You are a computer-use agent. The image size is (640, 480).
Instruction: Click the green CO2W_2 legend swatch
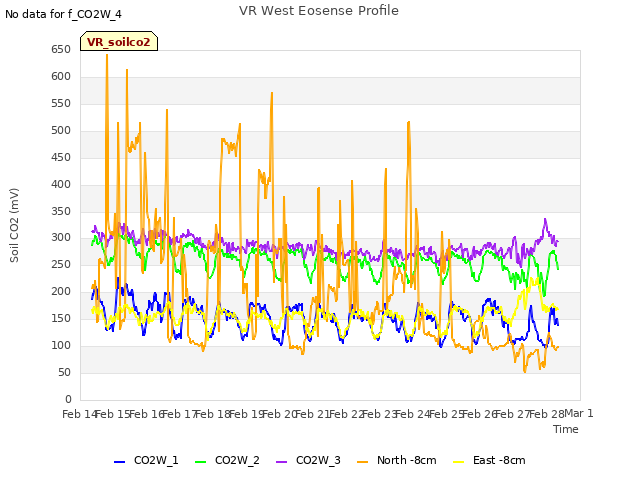200,462
